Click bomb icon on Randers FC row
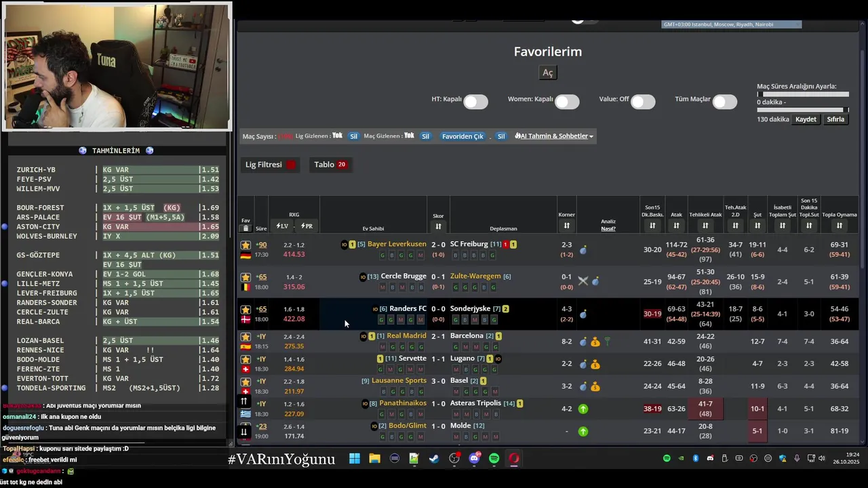The image size is (868, 488). click(583, 314)
